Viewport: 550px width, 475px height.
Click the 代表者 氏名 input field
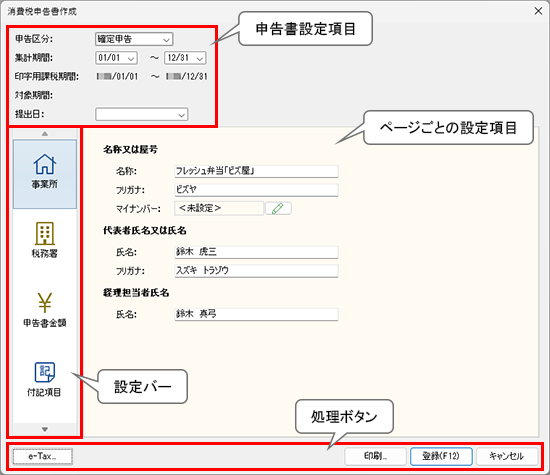tap(256, 252)
